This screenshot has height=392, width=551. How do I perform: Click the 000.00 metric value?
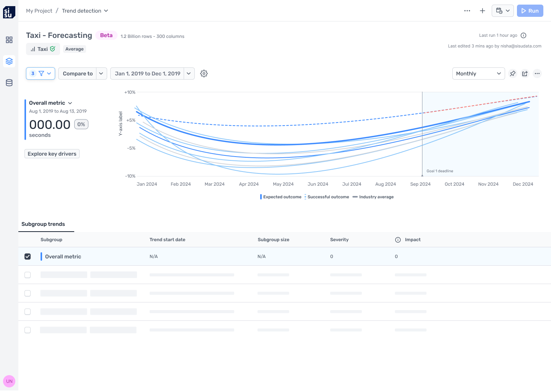[x=50, y=125]
